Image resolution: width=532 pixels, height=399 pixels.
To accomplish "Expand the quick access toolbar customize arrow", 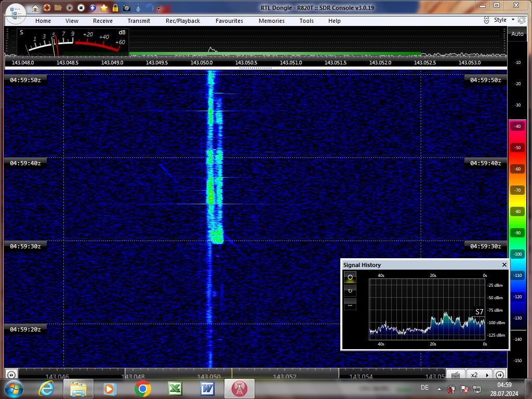I will pyautogui.click(x=158, y=8).
